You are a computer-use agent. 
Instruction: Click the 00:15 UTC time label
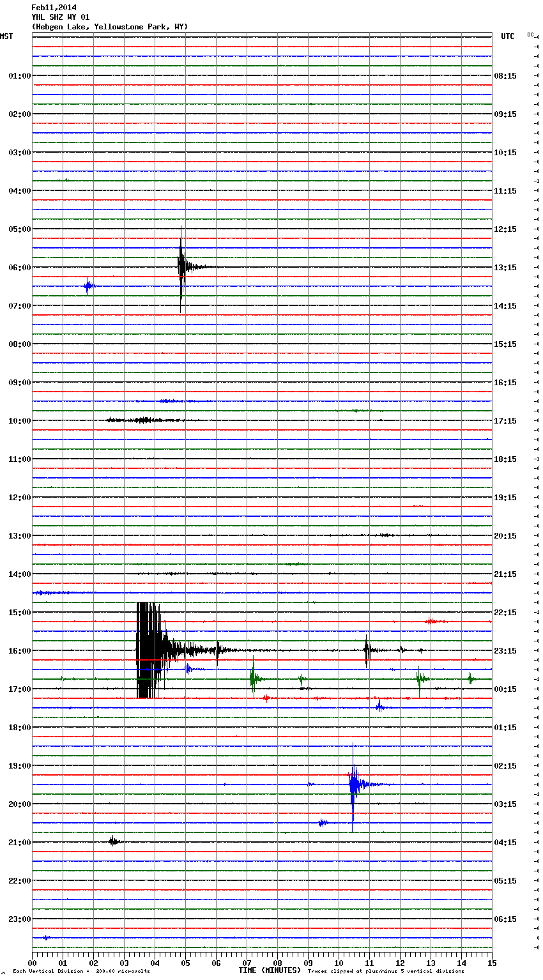click(x=505, y=689)
